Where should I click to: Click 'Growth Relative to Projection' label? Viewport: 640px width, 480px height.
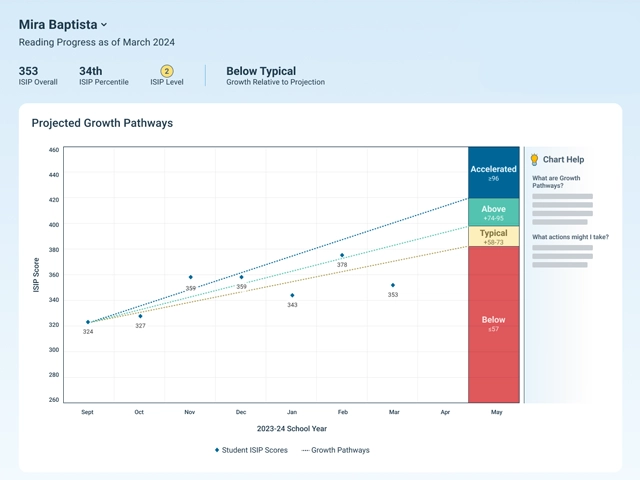point(276,82)
